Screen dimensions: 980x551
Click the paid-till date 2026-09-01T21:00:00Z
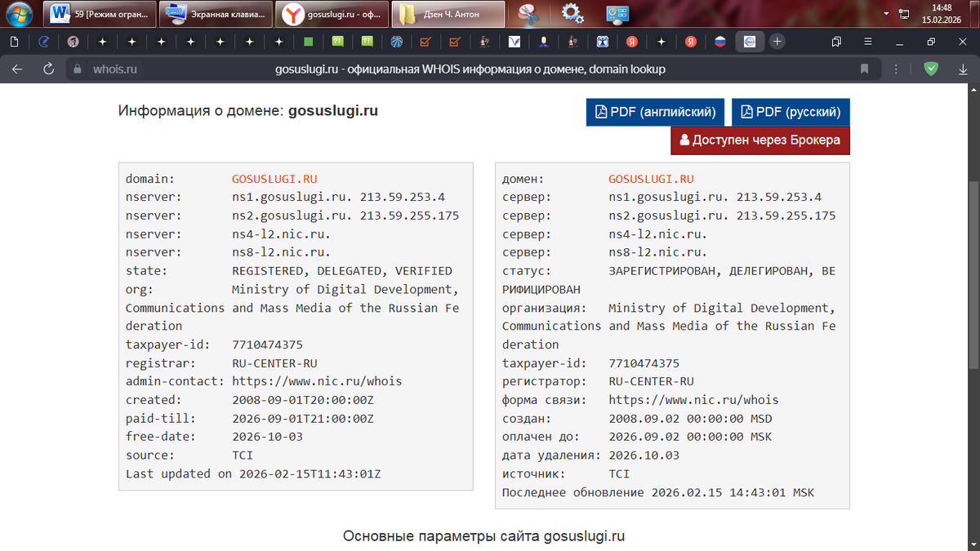tap(302, 419)
